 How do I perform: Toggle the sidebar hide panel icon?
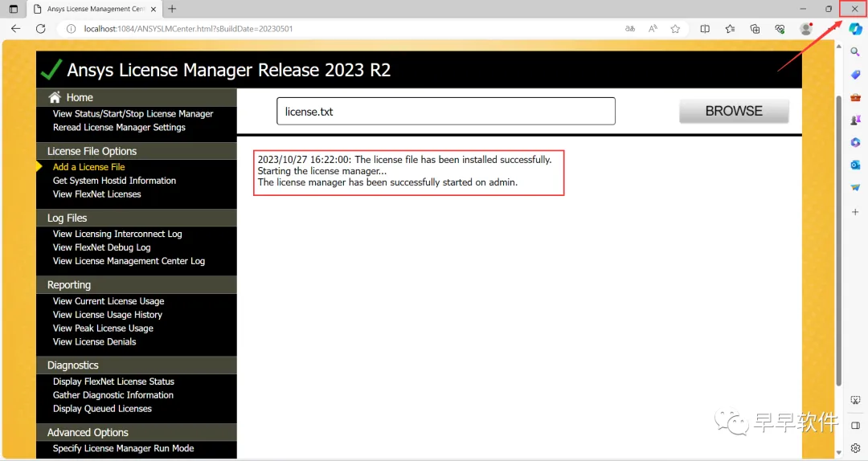point(855,426)
